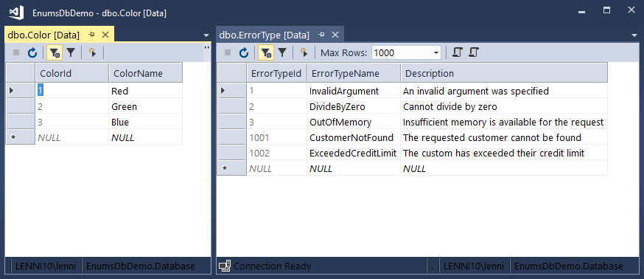The image size is (644, 279).
Task: Switch to dbo.Color [Data] tab
Action: pos(43,35)
